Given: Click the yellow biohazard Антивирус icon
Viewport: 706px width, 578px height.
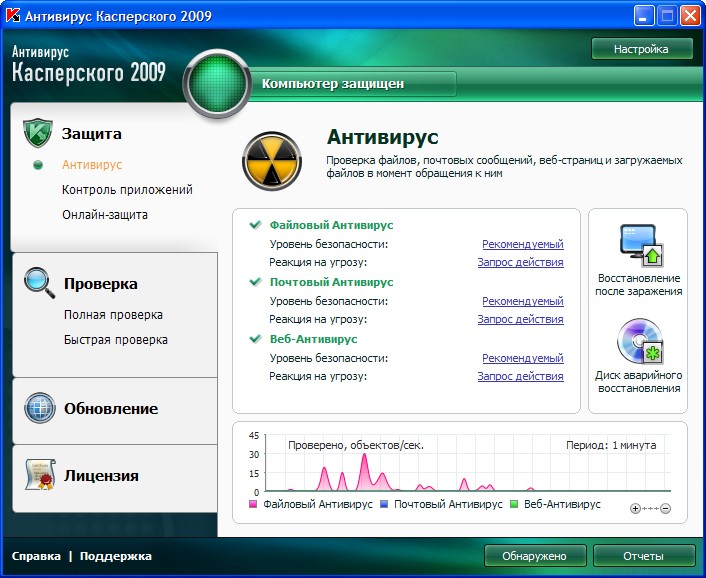Looking at the screenshot, I should [272, 161].
